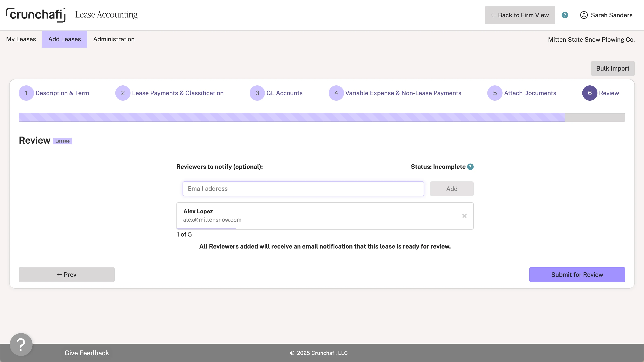Switch to the My Leases tab
This screenshot has height=362, width=644.
pos(21,39)
